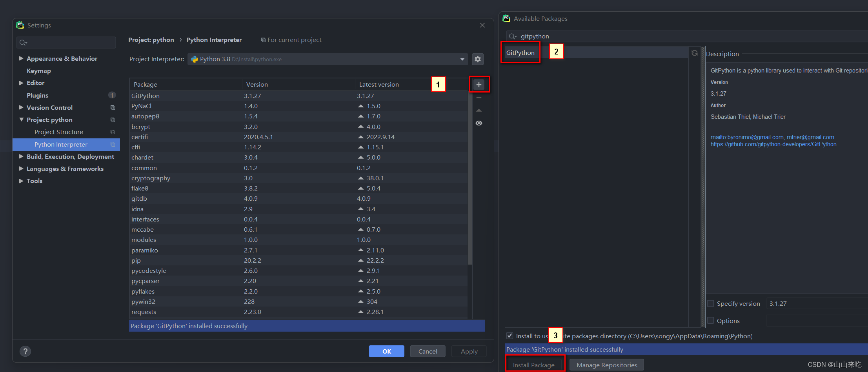Click the search icon in Settings search field

click(23, 43)
